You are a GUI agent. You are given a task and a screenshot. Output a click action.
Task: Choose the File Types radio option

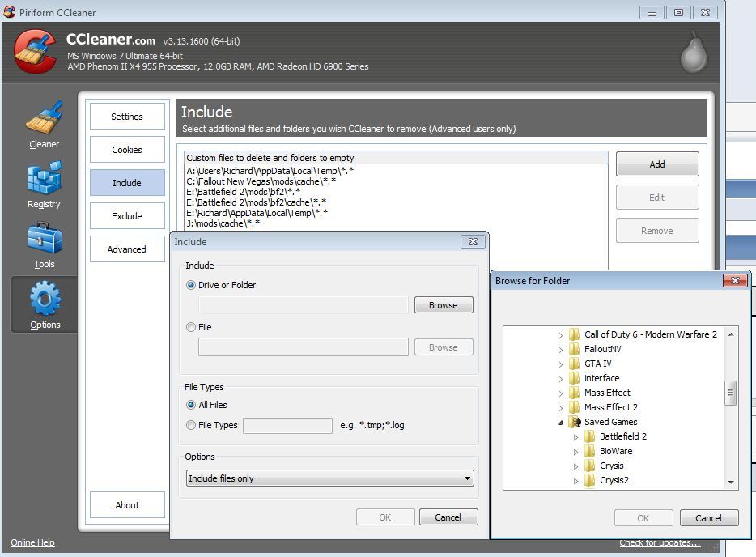tap(191, 425)
